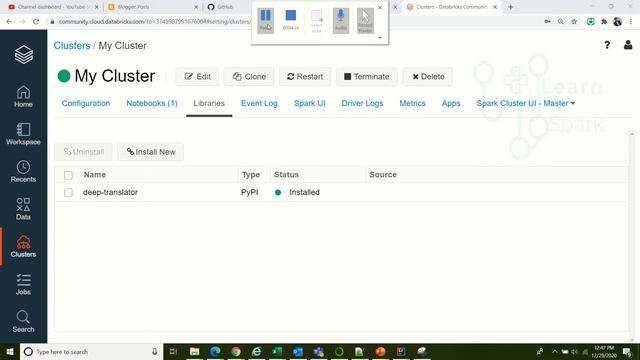Collapse the recorder panel with the small arrow

(x=380, y=38)
